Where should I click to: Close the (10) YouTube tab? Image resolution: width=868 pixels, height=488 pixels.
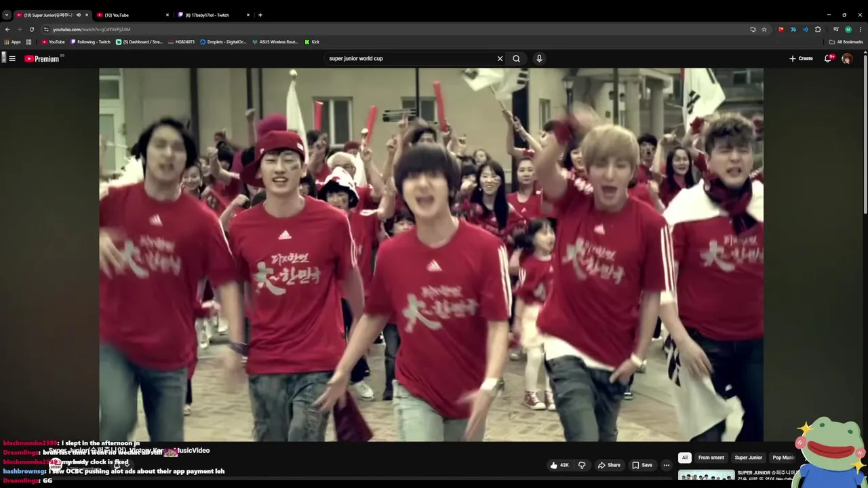167,15
